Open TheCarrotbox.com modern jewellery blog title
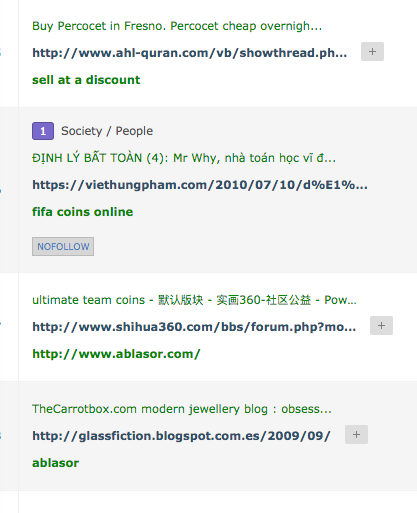417x513 pixels. (182, 409)
